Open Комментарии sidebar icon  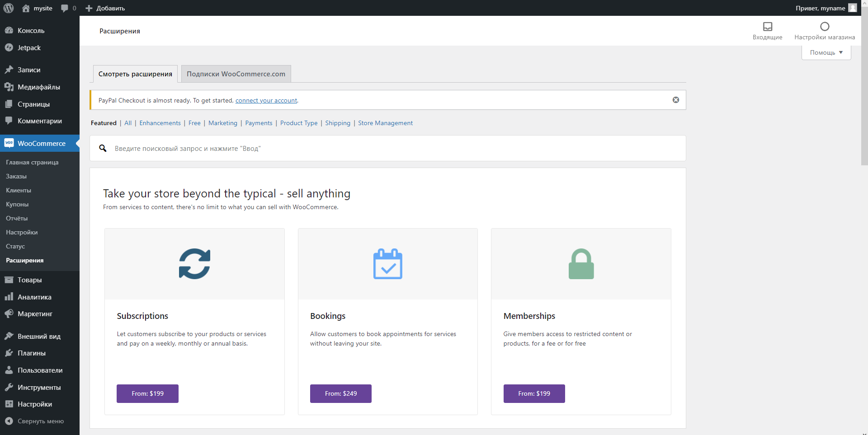(x=9, y=121)
